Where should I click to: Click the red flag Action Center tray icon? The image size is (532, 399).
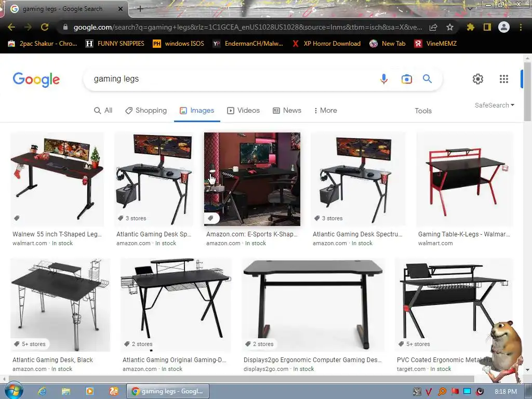point(455,392)
